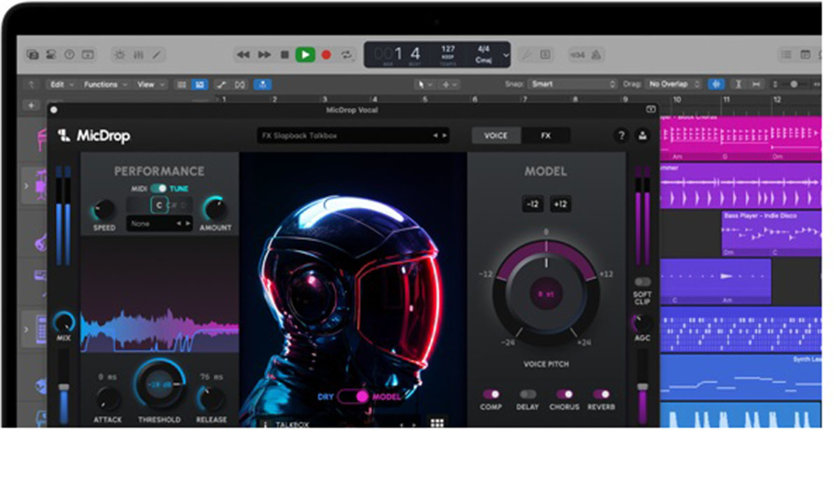Select the FX tab in MicDrop
Screen dimensions: 840x504
tap(545, 136)
